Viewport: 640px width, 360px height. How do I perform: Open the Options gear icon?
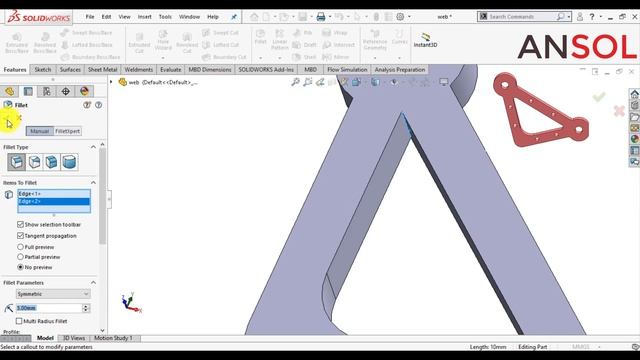point(400,17)
